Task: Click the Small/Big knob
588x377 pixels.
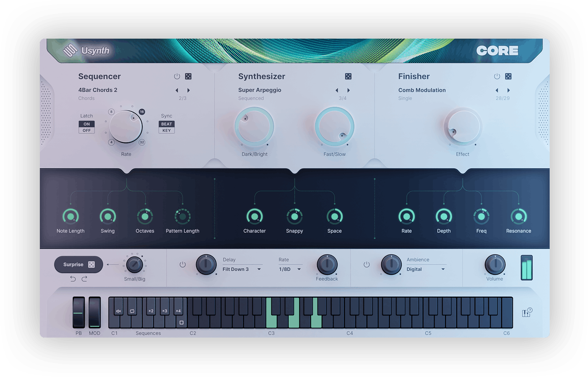Action: pos(134,264)
